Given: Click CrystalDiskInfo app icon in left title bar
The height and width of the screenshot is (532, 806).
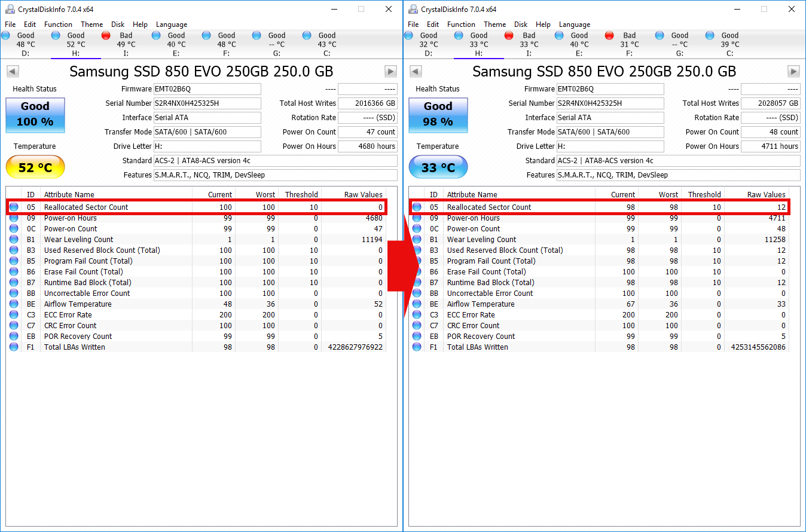Looking at the screenshot, I should tap(10, 9).
